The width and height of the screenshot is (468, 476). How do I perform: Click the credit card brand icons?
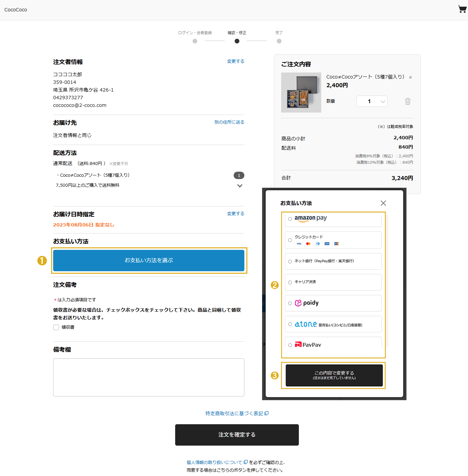tap(317, 244)
